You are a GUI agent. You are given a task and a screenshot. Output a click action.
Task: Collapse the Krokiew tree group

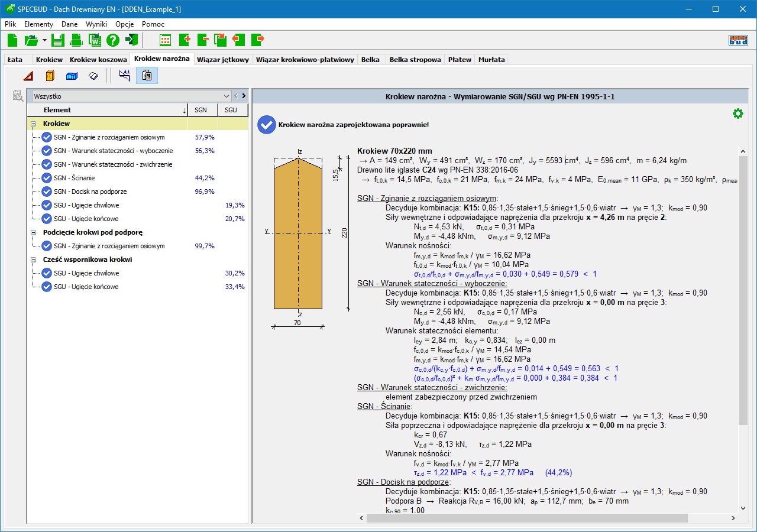point(34,124)
